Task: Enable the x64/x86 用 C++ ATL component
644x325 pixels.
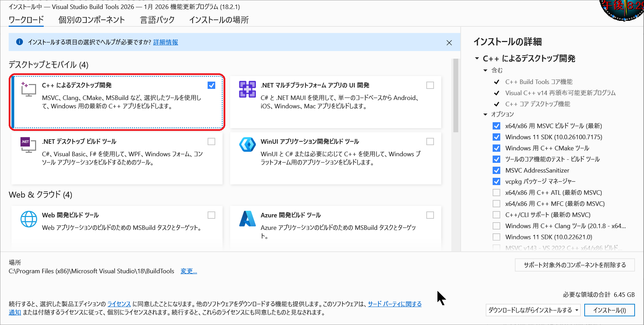Action: [496, 192]
